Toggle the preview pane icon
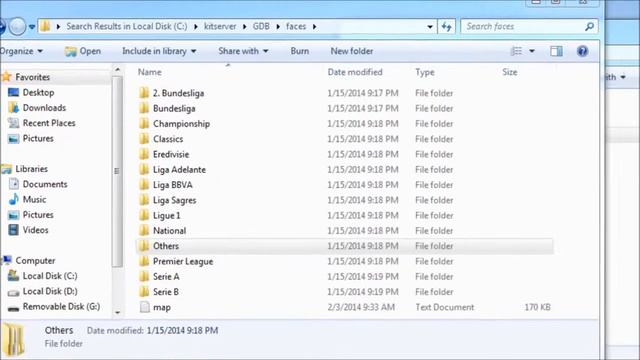 coord(556,51)
